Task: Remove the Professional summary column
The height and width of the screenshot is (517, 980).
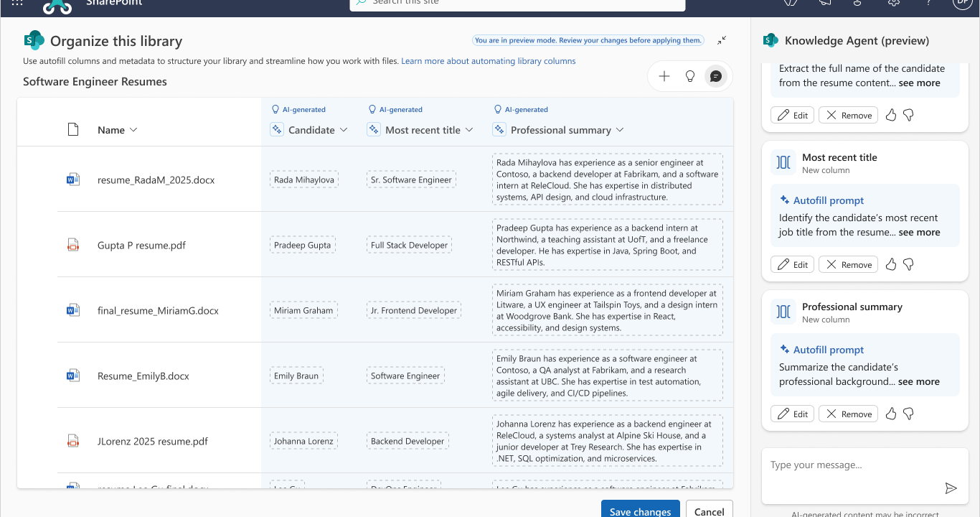Action: pos(848,414)
